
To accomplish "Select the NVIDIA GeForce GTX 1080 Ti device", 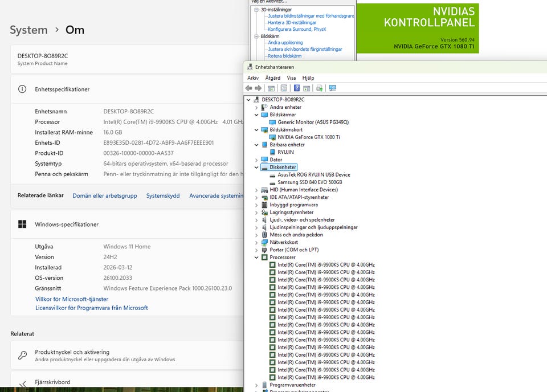I will click(x=309, y=137).
